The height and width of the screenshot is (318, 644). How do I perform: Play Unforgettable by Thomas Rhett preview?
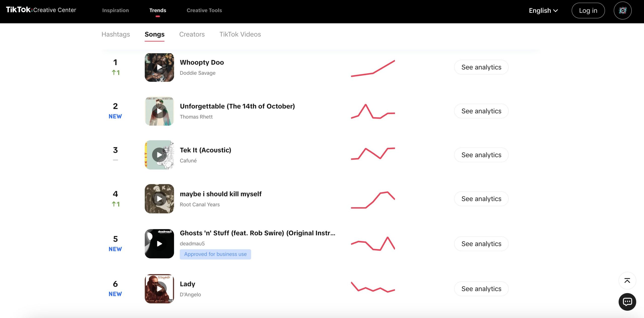(159, 111)
